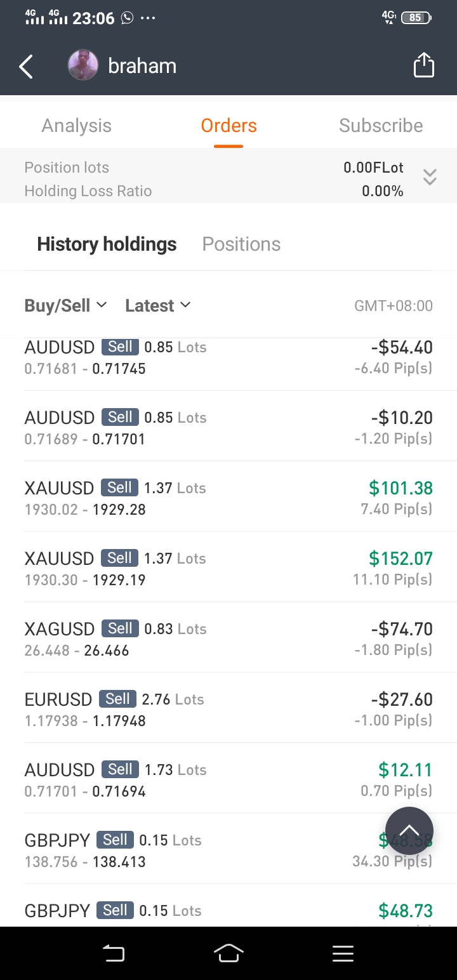Tap the share icon in header

coord(423,65)
